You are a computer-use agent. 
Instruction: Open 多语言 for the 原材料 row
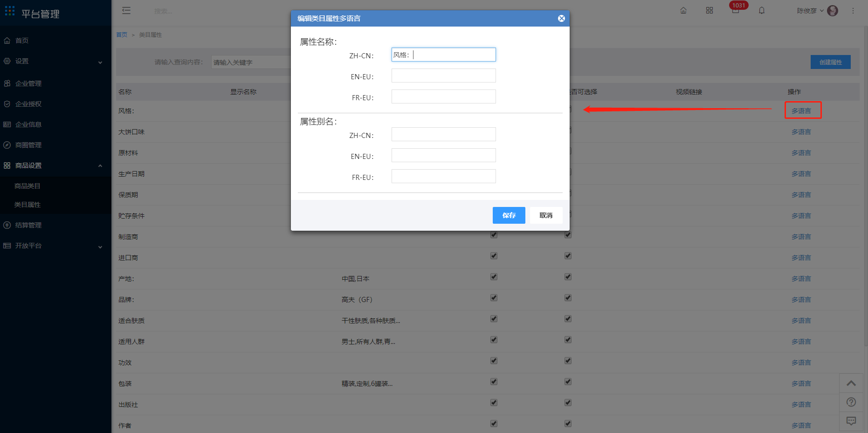click(x=801, y=153)
